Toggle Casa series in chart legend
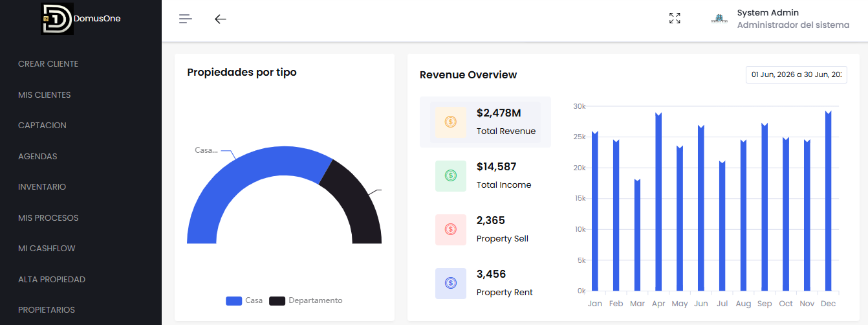This screenshot has height=325, width=868. [x=244, y=300]
